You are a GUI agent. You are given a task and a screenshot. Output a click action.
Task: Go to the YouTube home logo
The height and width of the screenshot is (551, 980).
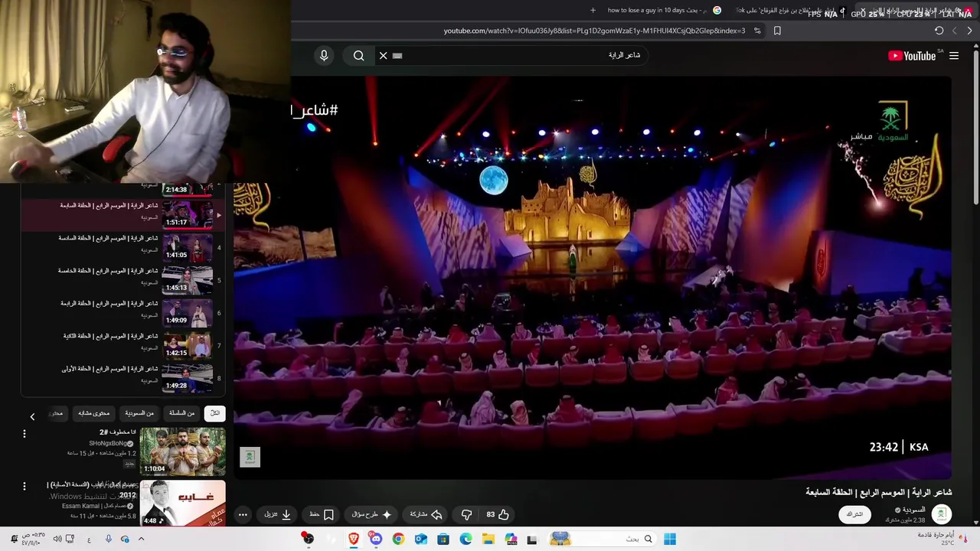[912, 55]
